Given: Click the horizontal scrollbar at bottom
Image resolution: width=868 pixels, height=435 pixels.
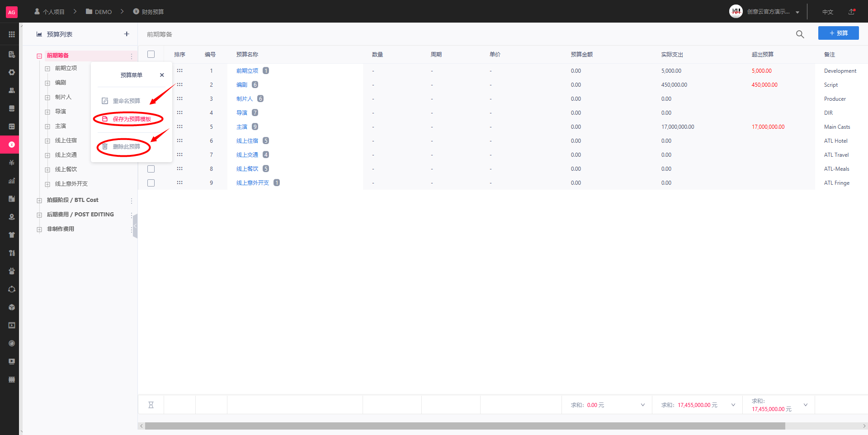Looking at the screenshot, I should (465, 426).
